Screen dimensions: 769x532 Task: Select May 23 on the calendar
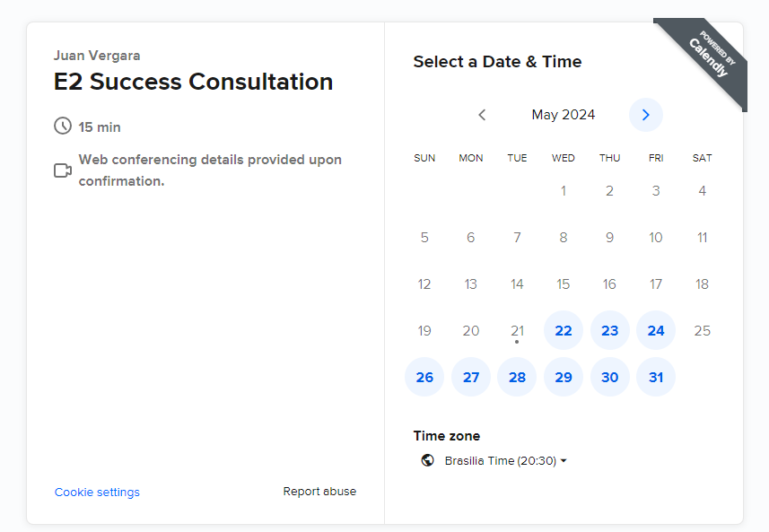pos(609,330)
